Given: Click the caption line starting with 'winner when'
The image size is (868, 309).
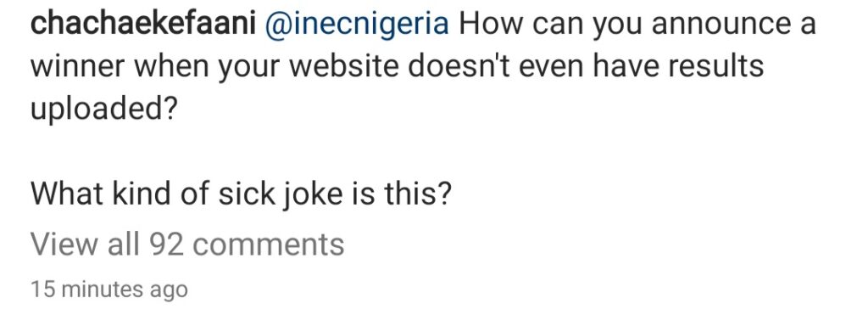Looking at the screenshot, I should tap(397, 68).
